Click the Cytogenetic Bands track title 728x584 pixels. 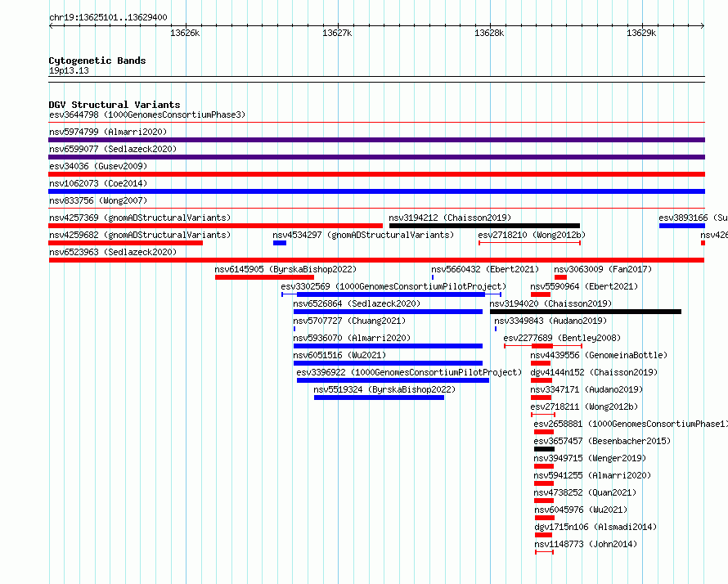pos(97,61)
